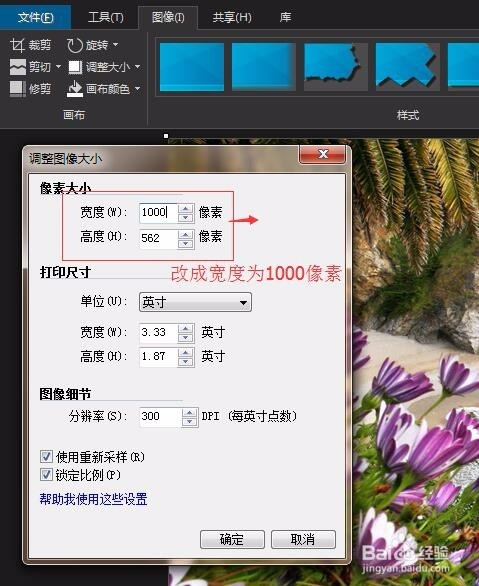Click the Cancel (取消) button

point(303,539)
